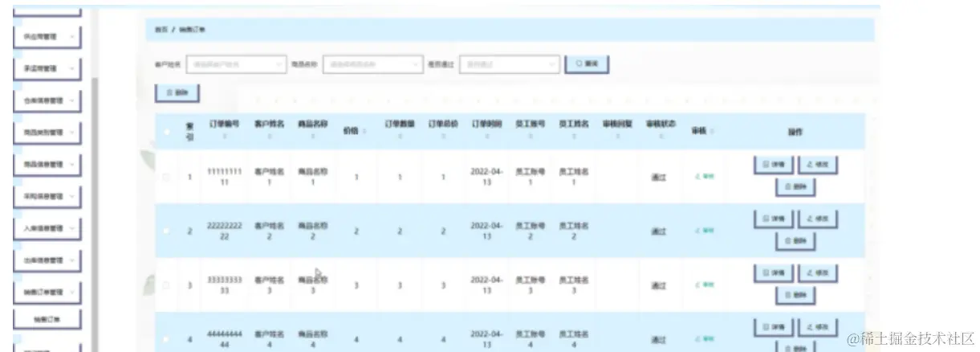Check the checkbox for order 3333333333

(x=166, y=285)
